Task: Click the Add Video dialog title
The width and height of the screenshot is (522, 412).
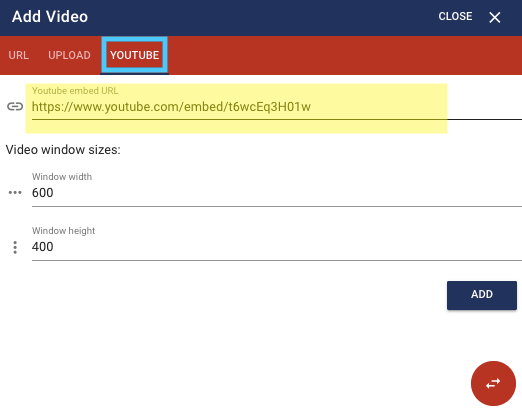Action: point(50,17)
